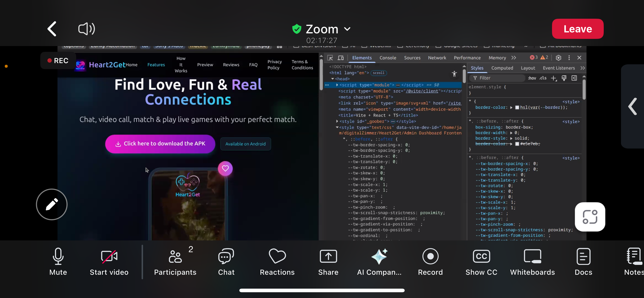This screenshot has width=644, height=298.
Task: Tap the green encryption shield icon
Action: click(297, 29)
